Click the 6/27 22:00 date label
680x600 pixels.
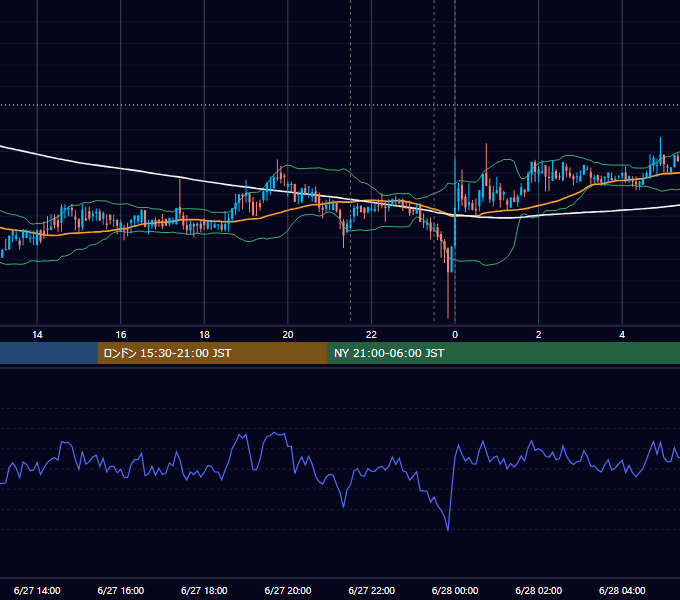coord(372,590)
